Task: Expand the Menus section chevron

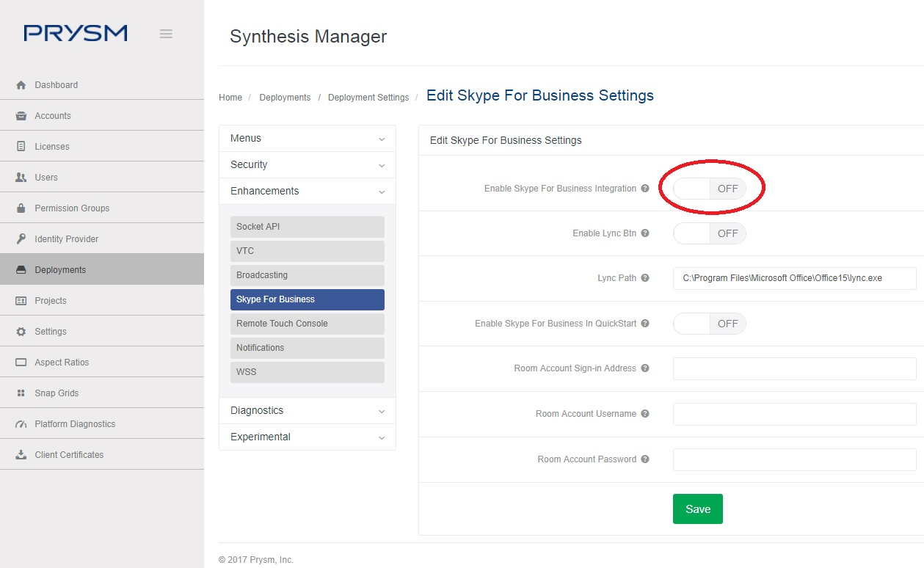Action: click(382, 139)
